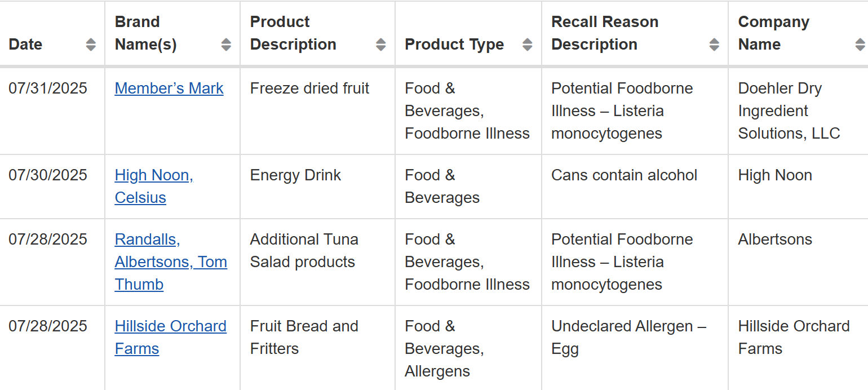Click the Product Type column header
Screen dimensions: 868x390
coord(454,45)
